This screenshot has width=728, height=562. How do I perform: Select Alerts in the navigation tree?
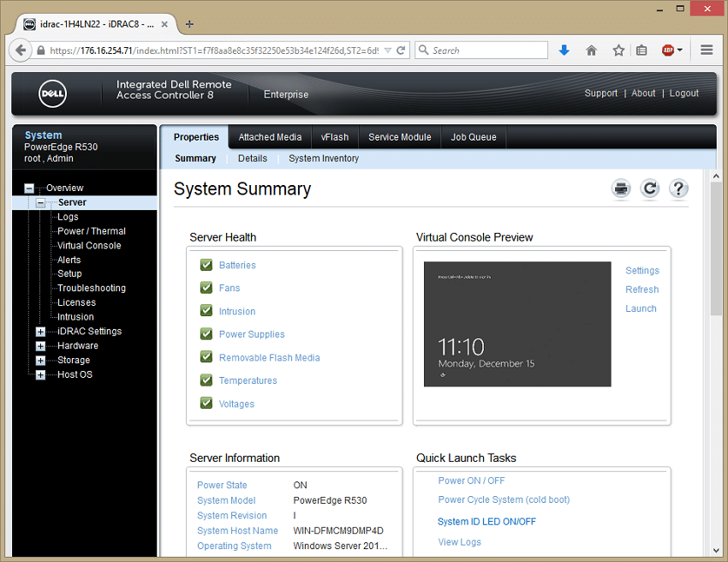69,260
